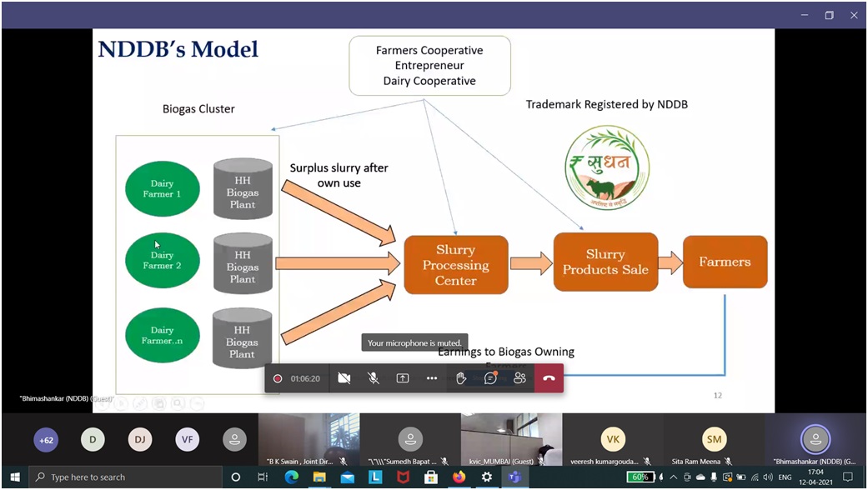The width and height of the screenshot is (868, 490).
Task: Unmute the microphone in meeting toolbar
Action: click(374, 378)
